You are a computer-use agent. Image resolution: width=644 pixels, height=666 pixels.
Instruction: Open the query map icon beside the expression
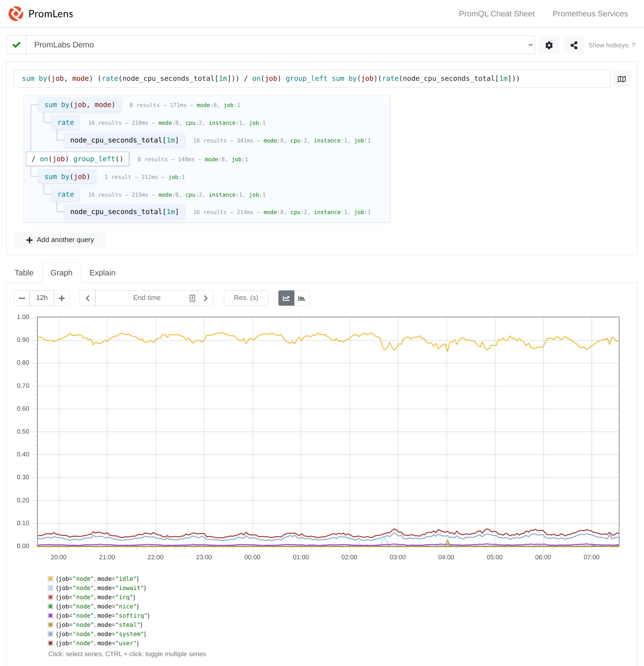(622, 78)
